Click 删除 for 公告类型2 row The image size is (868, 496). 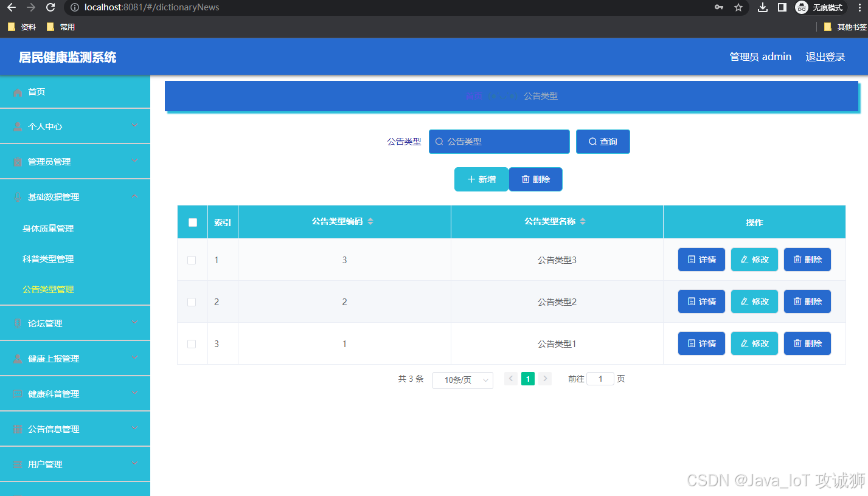(x=807, y=301)
